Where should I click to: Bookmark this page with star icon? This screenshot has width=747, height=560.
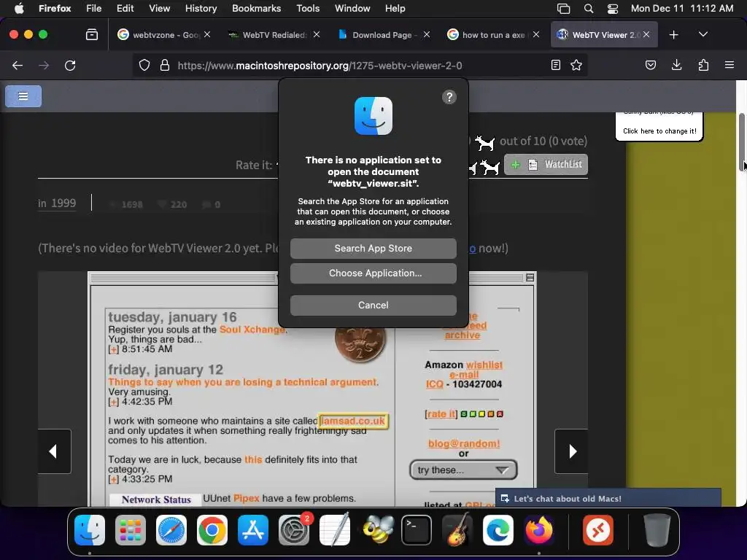tap(576, 65)
